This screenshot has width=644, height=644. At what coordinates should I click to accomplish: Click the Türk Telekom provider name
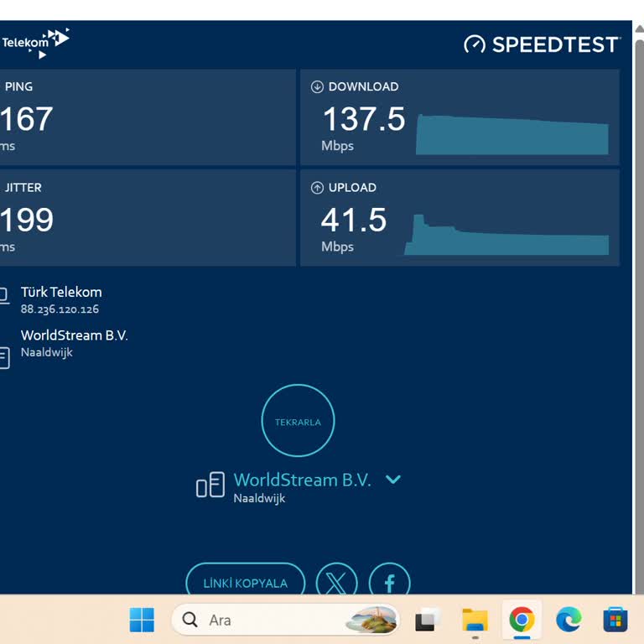click(x=61, y=292)
